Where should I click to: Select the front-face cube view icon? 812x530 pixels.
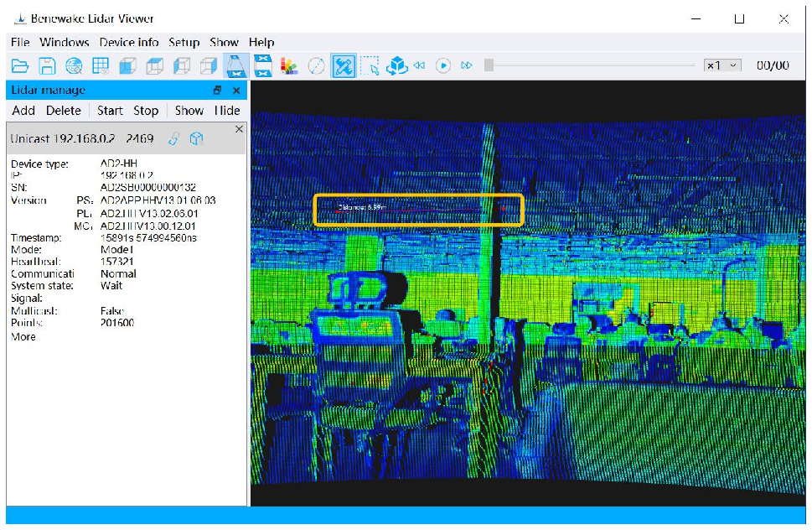[x=127, y=65]
